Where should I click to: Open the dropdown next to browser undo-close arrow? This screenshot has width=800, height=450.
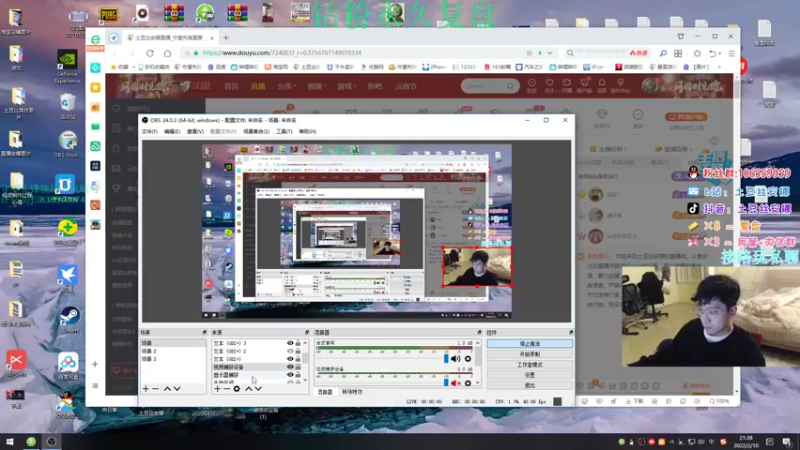pos(720,54)
